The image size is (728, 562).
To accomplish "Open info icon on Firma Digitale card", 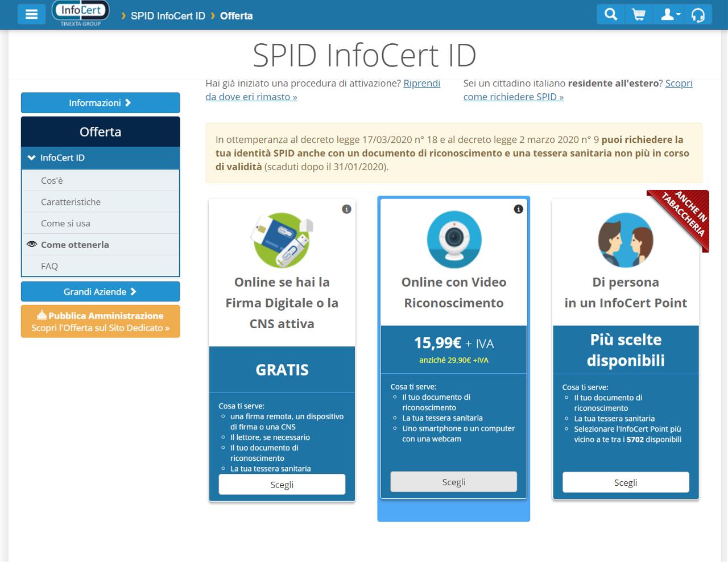I will 346,209.
